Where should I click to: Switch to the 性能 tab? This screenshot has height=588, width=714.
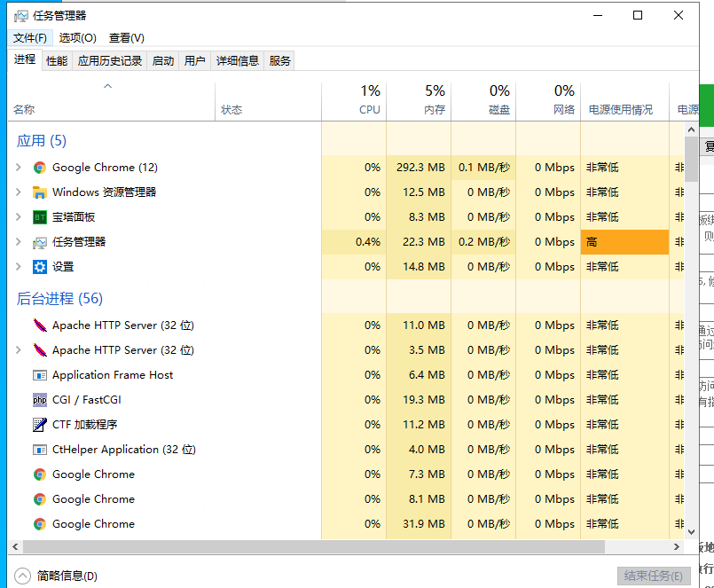(57, 61)
